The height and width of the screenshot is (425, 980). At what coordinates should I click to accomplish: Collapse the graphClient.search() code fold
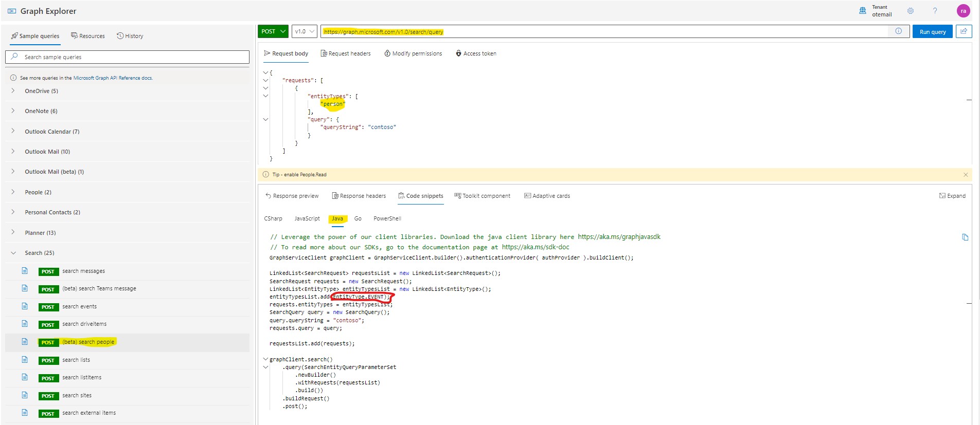tap(265, 359)
